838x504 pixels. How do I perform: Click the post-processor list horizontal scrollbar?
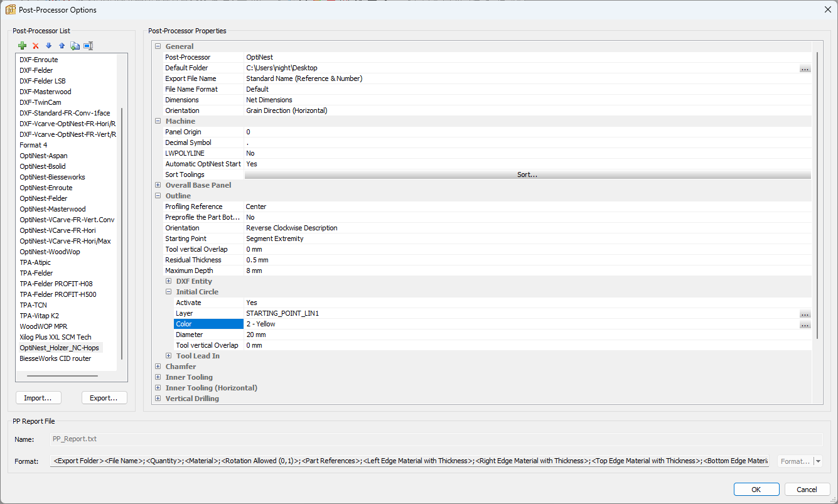(x=62, y=376)
